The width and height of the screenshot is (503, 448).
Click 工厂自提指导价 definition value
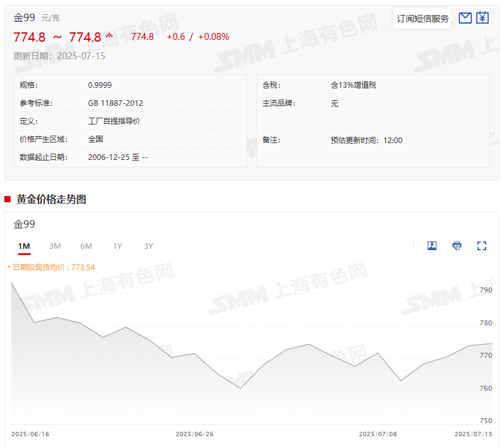pos(114,121)
